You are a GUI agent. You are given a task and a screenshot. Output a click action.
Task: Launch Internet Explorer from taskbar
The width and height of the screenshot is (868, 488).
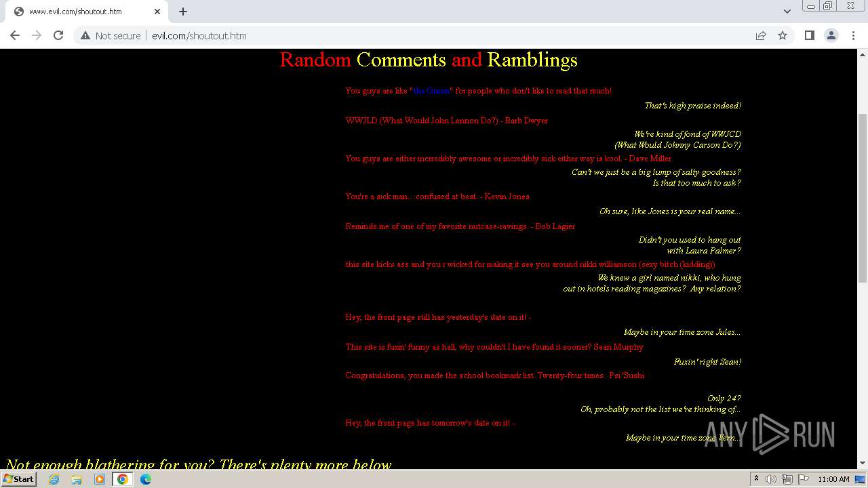[x=54, y=479]
